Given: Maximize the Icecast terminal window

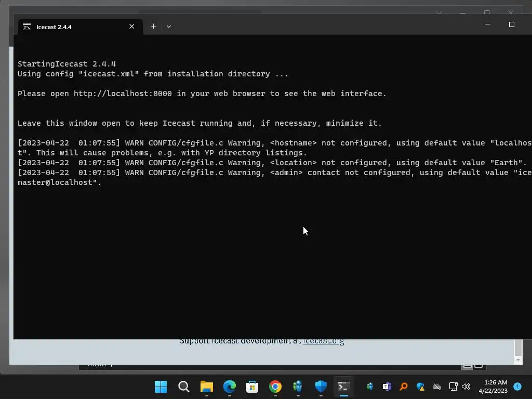Looking at the screenshot, I should (x=511, y=24).
